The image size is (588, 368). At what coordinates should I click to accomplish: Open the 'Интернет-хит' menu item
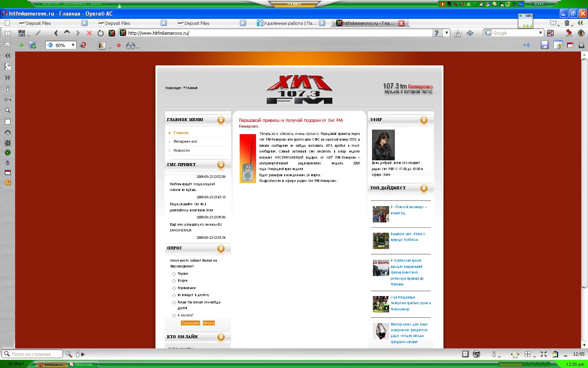point(185,141)
